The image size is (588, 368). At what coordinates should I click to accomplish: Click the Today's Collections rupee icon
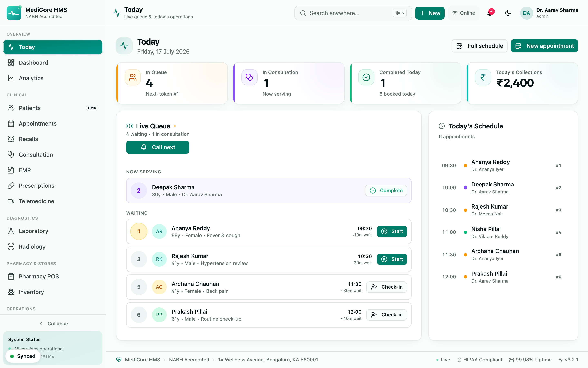(483, 77)
